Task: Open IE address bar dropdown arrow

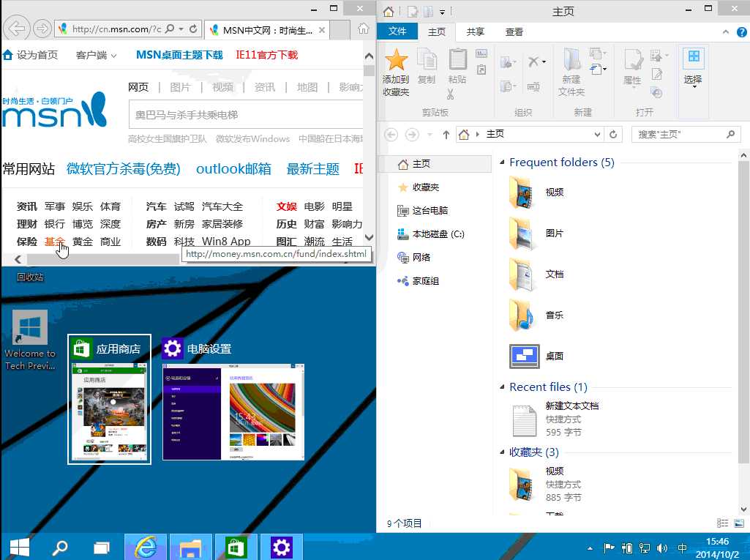Action: [181, 29]
